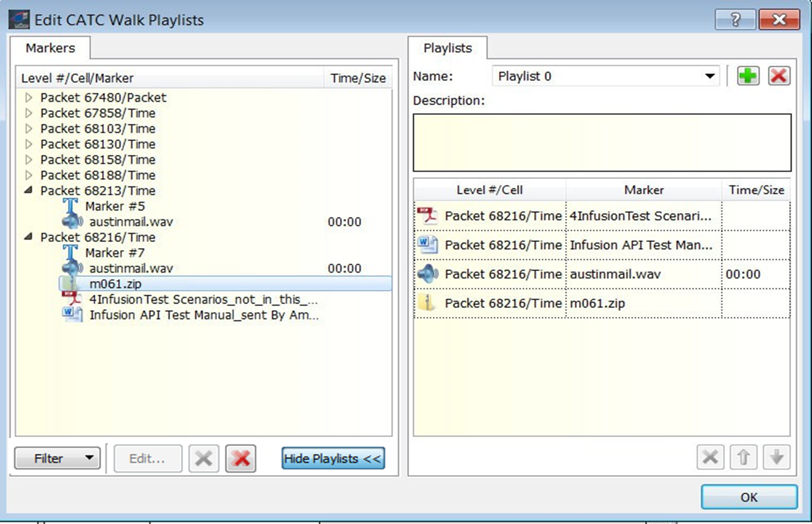Click Infusion API Test Man... marker cell in playlist
Viewport: 812px width, 524px height.
tap(643, 245)
